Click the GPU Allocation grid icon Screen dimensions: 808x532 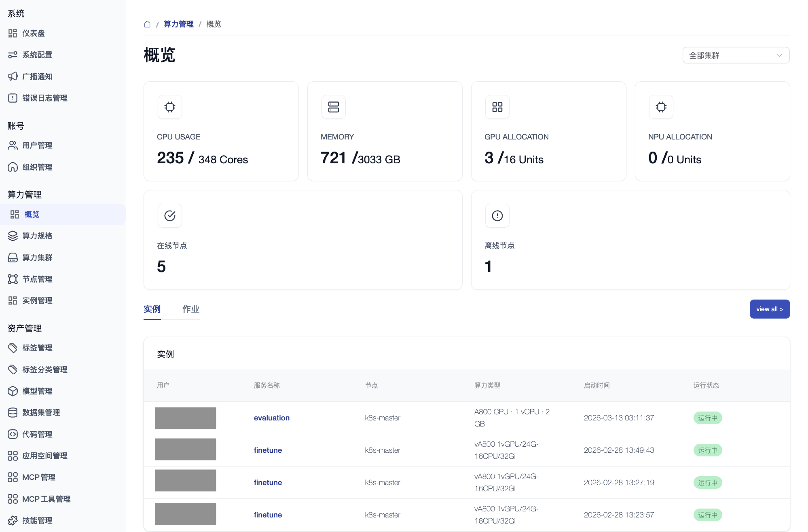coord(497,107)
